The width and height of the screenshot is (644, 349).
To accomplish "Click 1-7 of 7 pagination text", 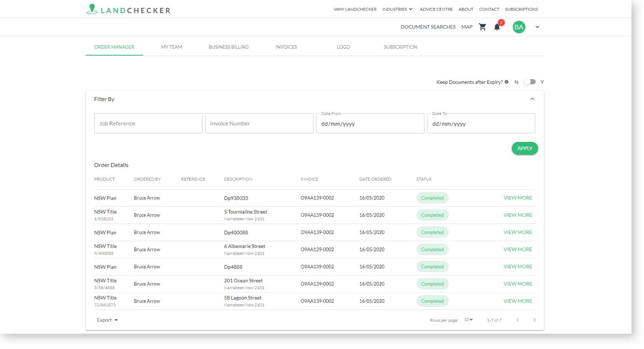I will coord(494,320).
